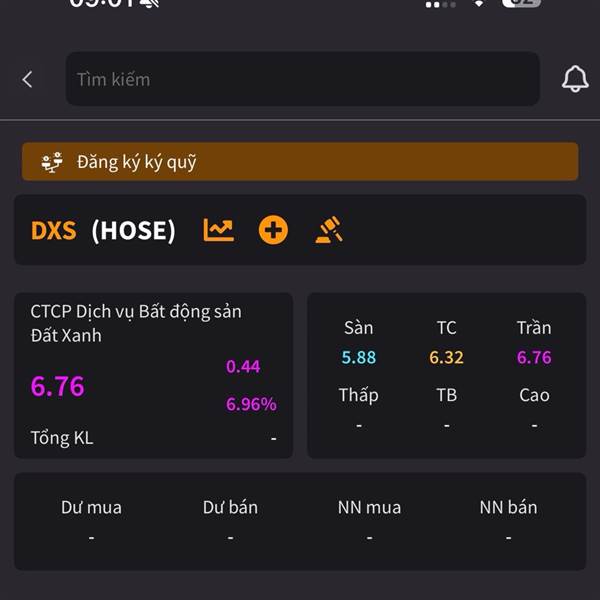The width and height of the screenshot is (600, 600).
Task: Tap the back arrow icon
Action: point(27,79)
